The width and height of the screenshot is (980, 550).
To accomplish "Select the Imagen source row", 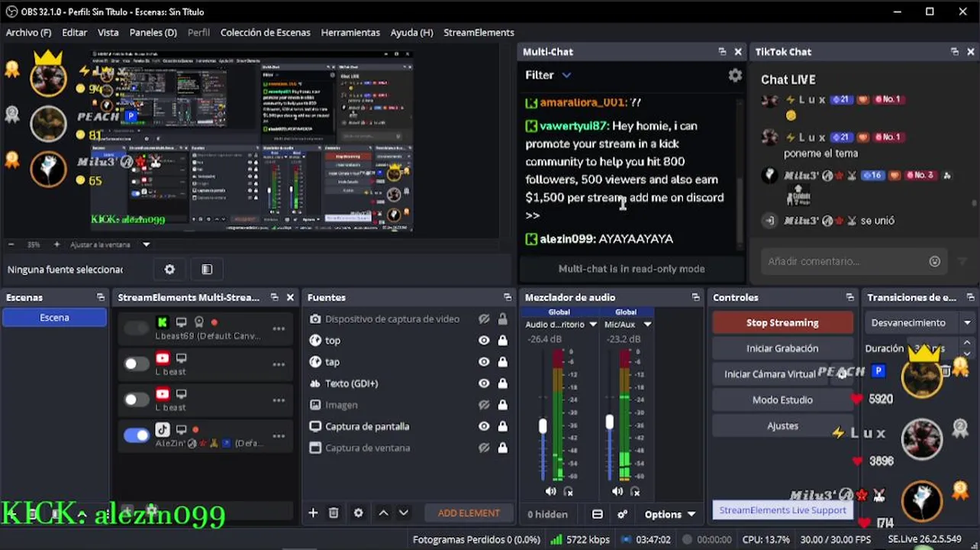I will click(408, 405).
